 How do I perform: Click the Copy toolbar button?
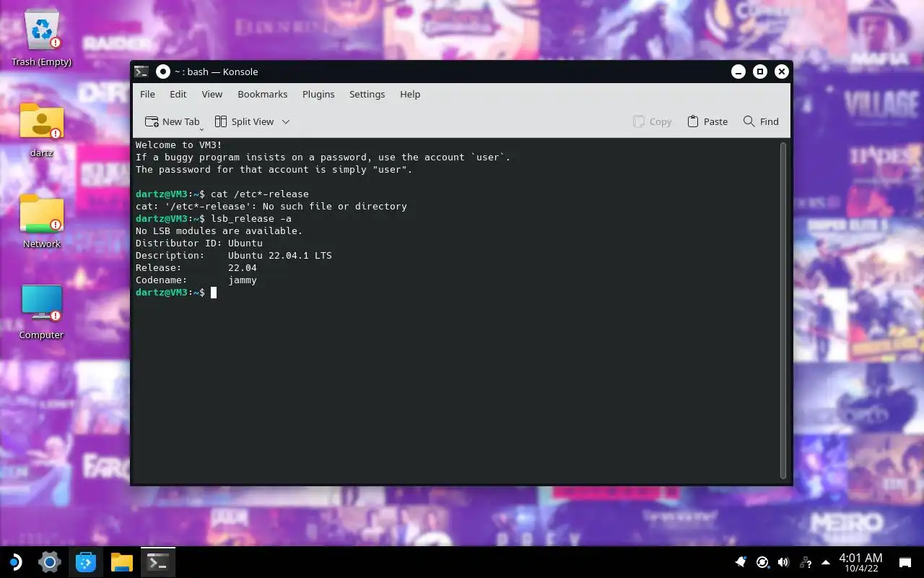point(652,121)
